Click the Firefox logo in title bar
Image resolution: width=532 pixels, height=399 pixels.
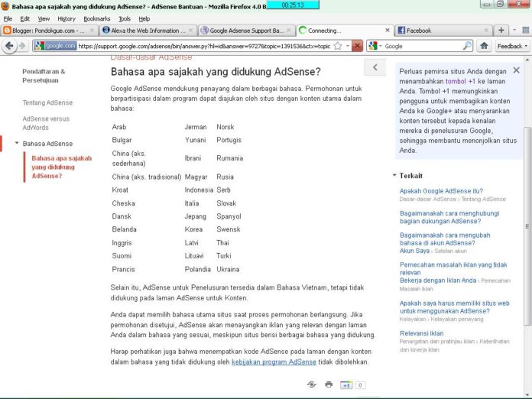pyautogui.click(x=5, y=6)
